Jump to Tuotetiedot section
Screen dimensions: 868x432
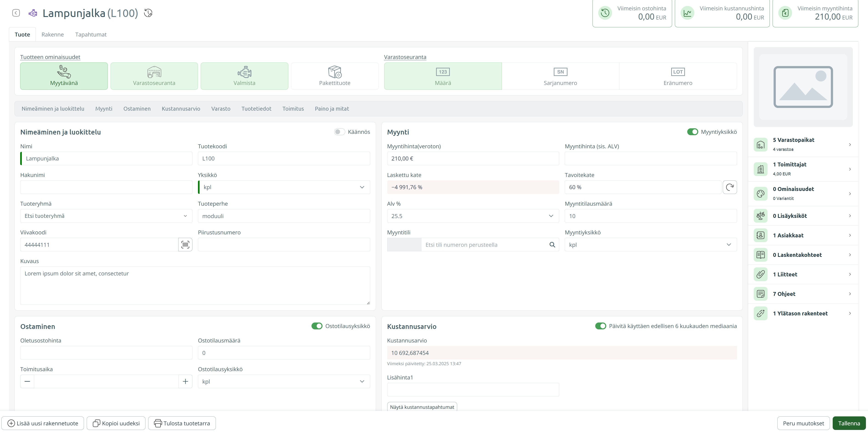click(x=256, y=109)
